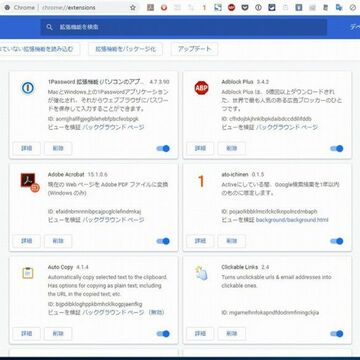
Task: Open Adobe Acrobat's バックグラウンド ページ link
Action: [114, 220]
